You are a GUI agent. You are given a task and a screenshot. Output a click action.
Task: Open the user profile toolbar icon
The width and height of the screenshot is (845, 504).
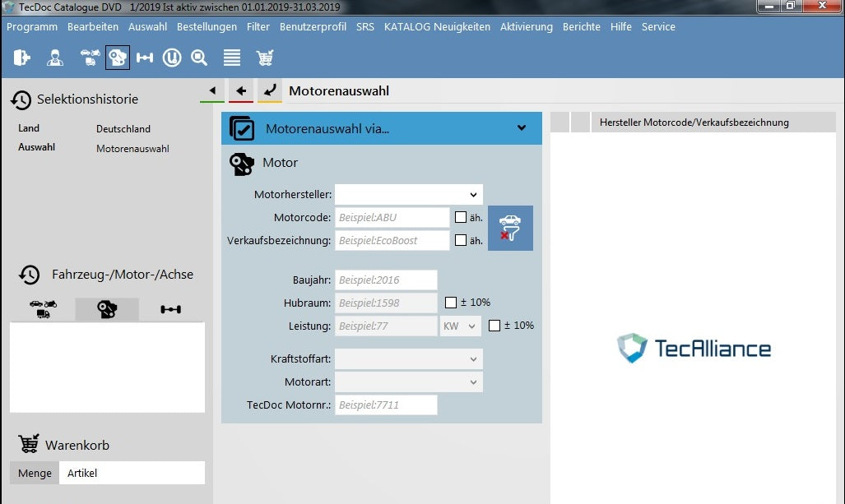pyautogui.click(x=55, y=57)
